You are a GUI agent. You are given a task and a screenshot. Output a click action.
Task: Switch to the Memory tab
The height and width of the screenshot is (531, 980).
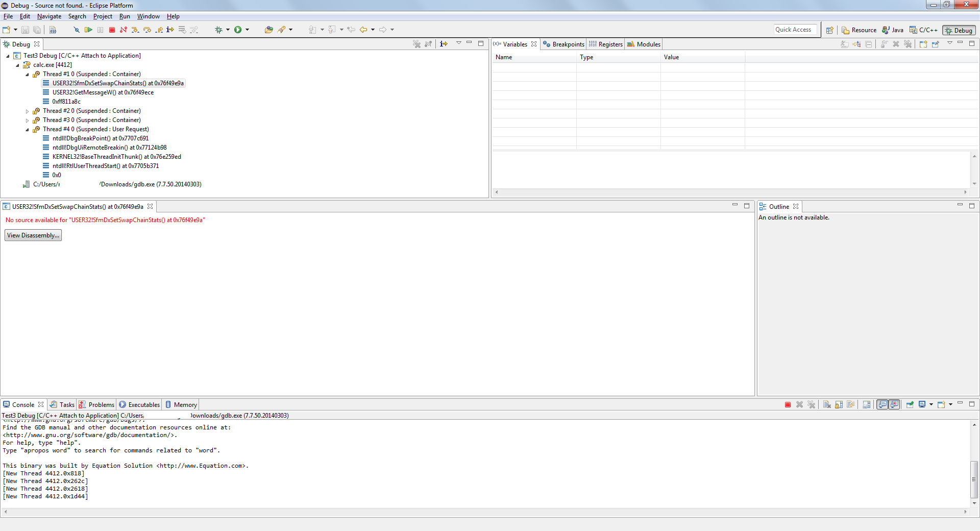181,405
